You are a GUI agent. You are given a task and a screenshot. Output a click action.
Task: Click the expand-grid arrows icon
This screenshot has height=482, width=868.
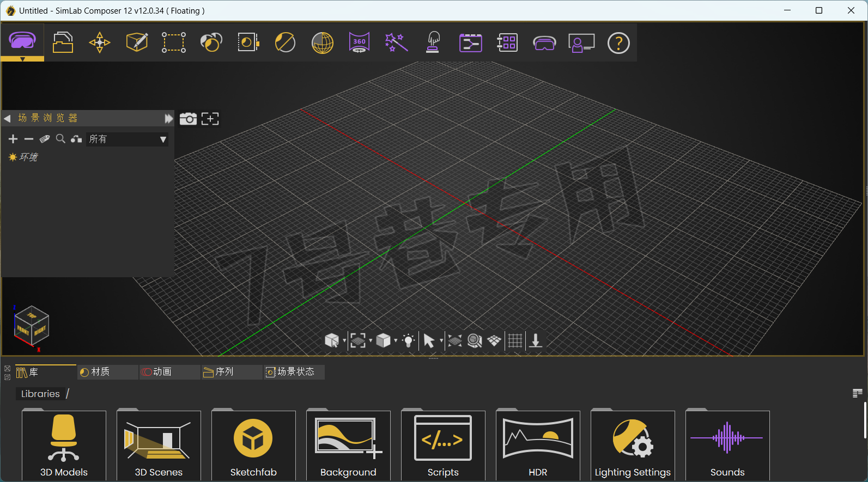[455, 340]
